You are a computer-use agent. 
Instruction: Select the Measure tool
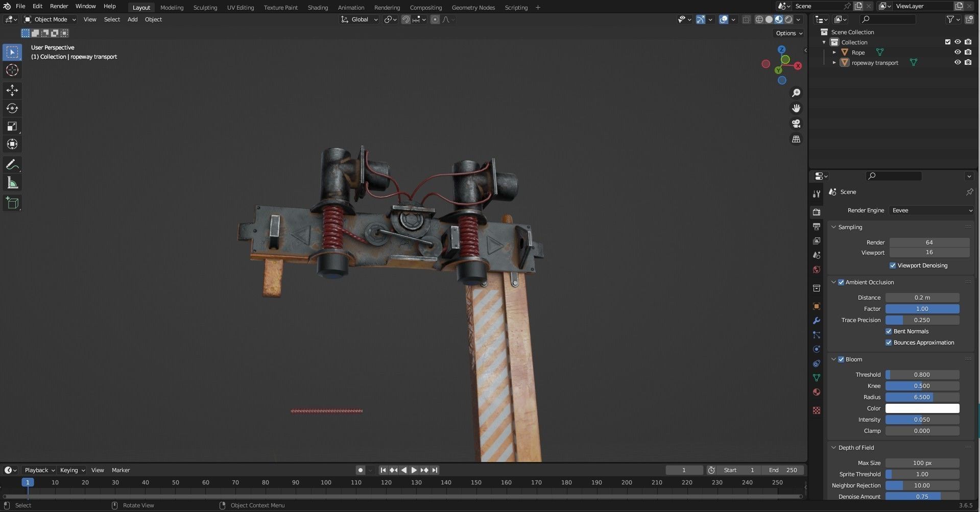pyautogui.click(x=12, y=183)
